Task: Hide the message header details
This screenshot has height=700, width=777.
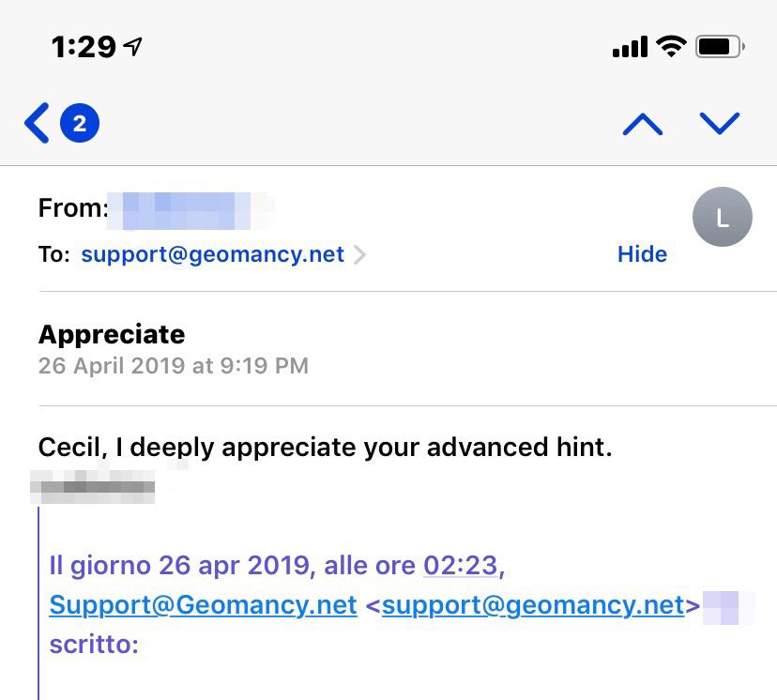Action: click(642, 254)
